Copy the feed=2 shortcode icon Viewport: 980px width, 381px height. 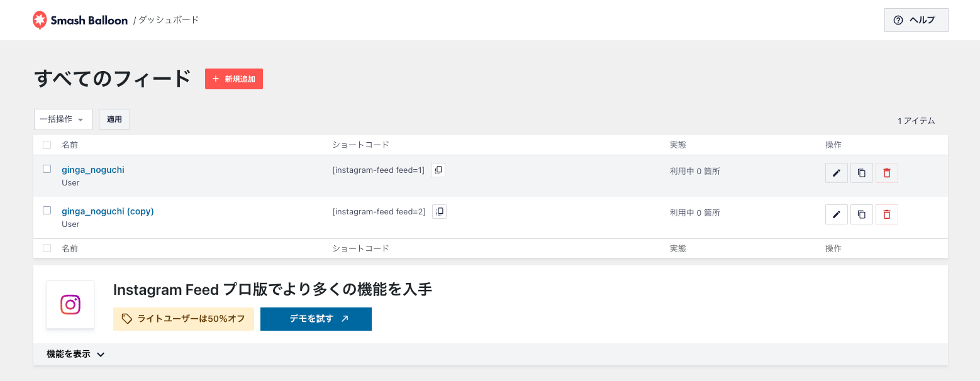point(440,211)
